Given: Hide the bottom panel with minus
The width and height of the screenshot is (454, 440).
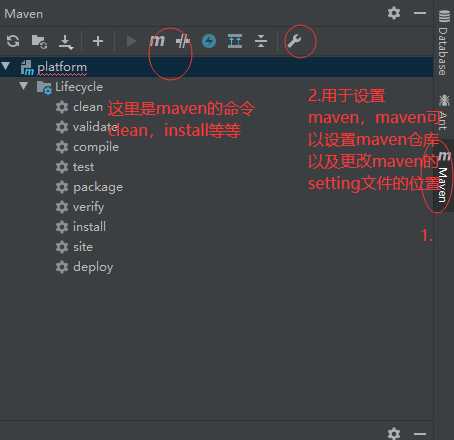Looking at the screenshot, I should tap(420, 433).
